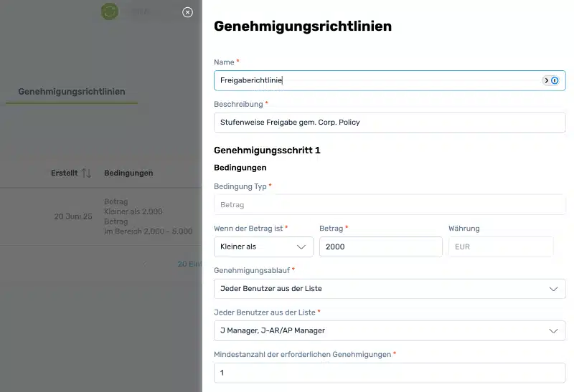Click the 20 Ein... pagination link

[x=189, y=264]
